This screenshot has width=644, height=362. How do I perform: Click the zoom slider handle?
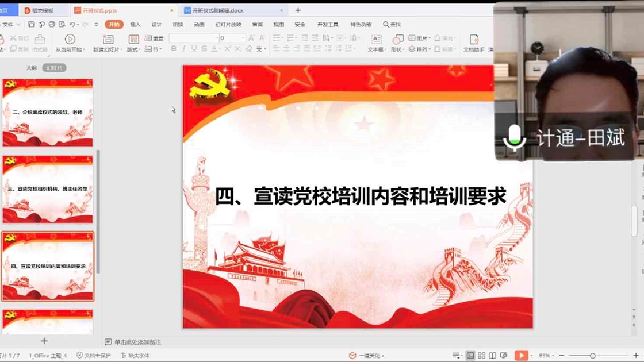click(593, 356)
